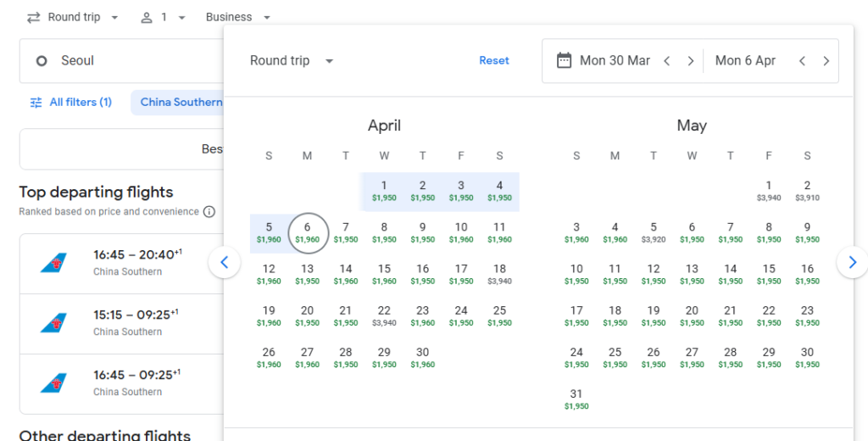Click the origin circle icon beside Seoul
The height and width of the screenshot is (441, 868).
click(x=42, y=61)
